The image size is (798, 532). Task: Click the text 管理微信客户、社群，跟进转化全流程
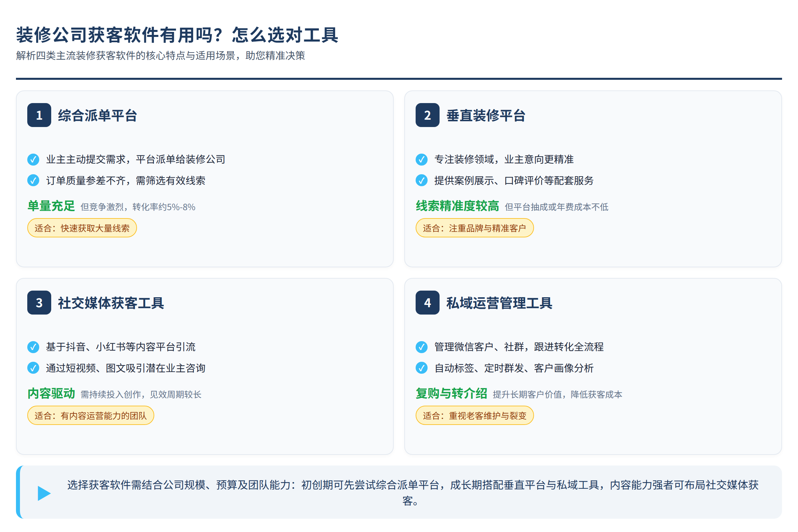pyautogui.click(x=519, y=347)
